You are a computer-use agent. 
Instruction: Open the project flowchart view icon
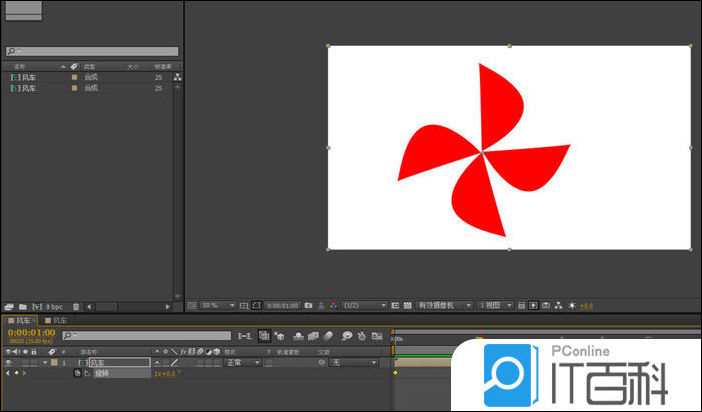pyautogui.click(x=178, y=77)
